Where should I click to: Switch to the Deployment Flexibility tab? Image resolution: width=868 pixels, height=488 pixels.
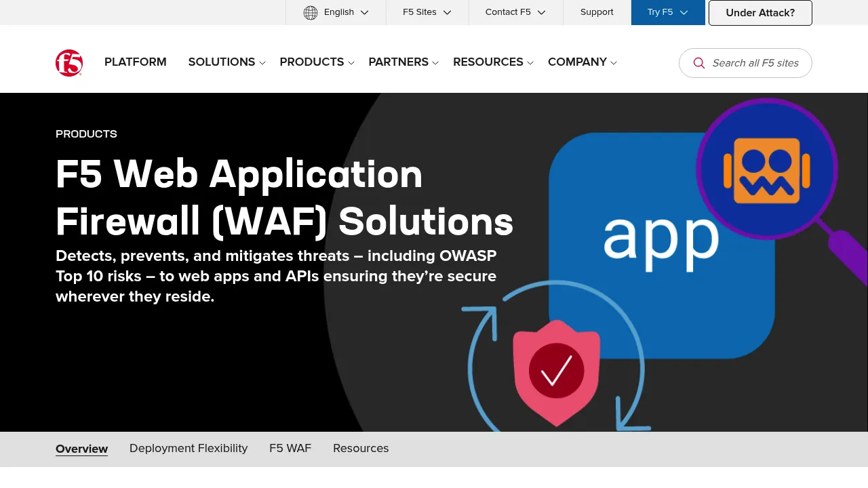[x=189, y=449]
